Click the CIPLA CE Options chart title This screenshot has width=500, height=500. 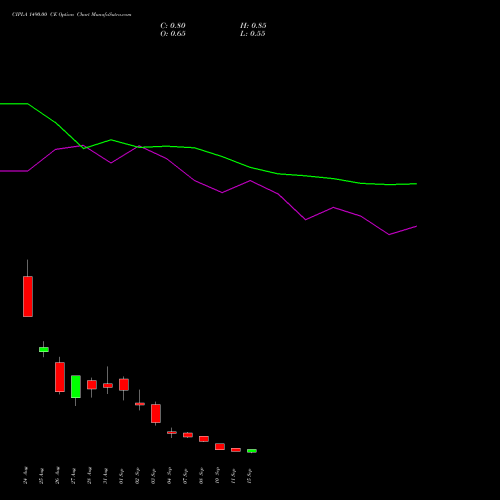click(x=72, y=15)
